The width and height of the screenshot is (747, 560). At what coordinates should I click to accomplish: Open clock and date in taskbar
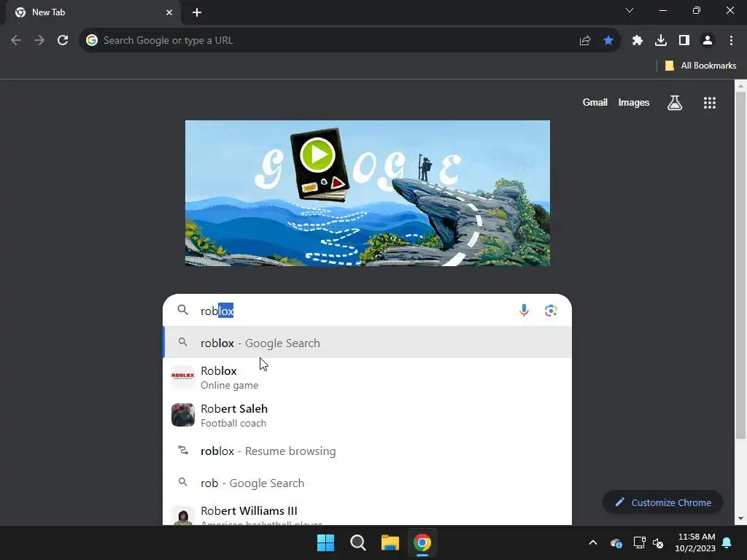(695, 542)
